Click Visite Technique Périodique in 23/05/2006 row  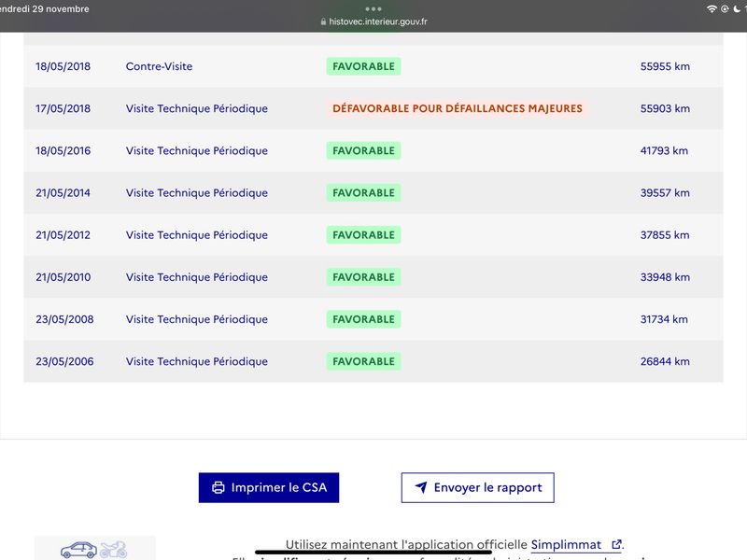pyautogui.click(x=197, y=361)
